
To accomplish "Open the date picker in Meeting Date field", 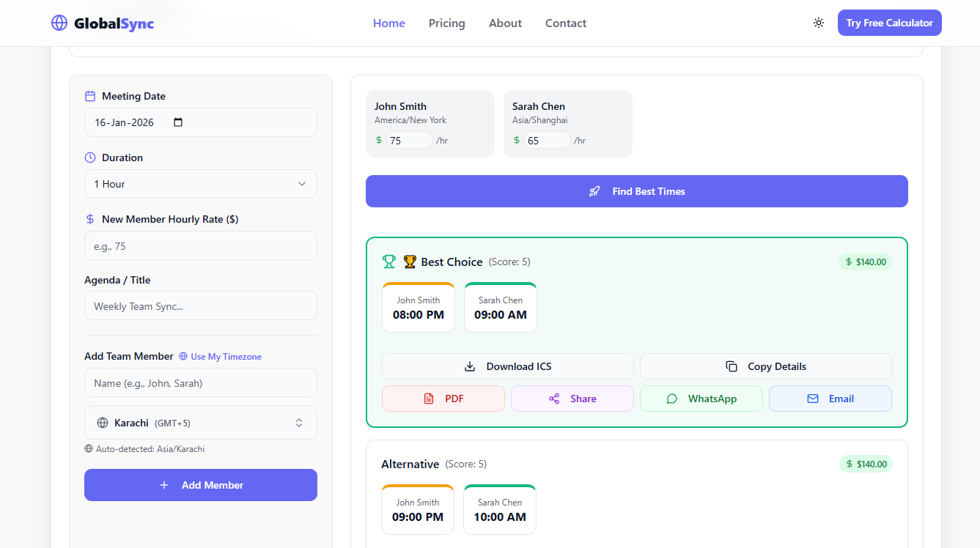I will point(178,122).
